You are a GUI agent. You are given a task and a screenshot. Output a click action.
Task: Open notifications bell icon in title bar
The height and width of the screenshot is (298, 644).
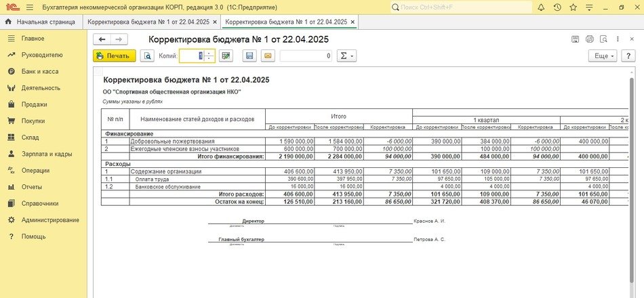pos(541,7)
